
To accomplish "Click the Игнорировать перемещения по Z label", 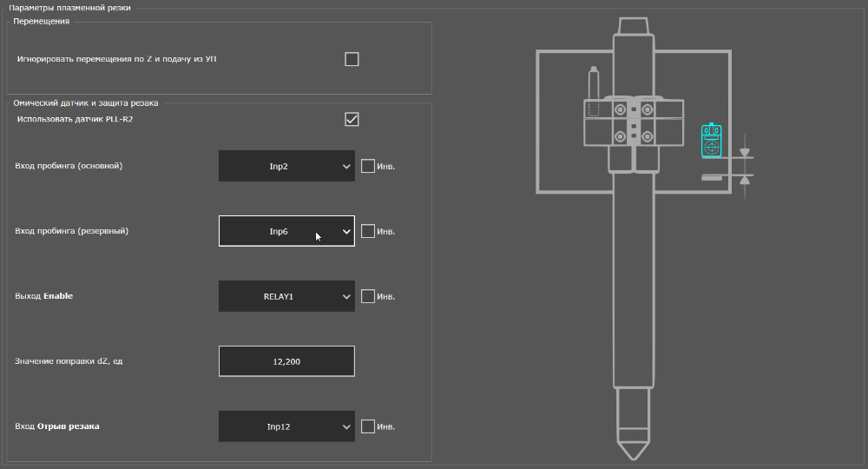I will pyautogui.click(x=117, y=59).
